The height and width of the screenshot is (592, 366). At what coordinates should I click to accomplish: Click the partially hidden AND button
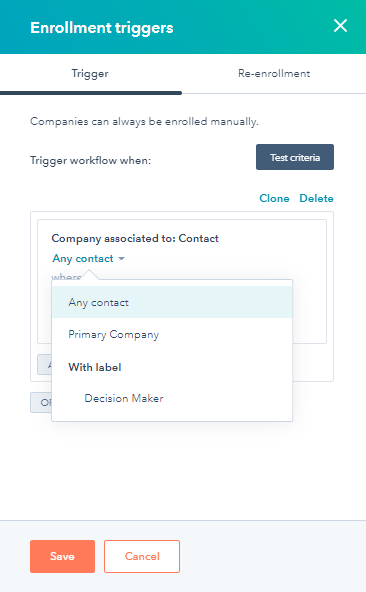(45, 365)
